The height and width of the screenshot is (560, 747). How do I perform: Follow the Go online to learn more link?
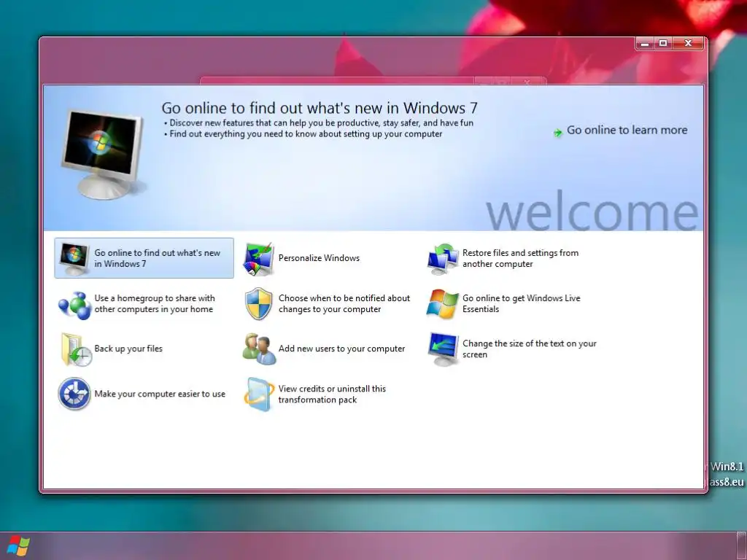[627, 130]
